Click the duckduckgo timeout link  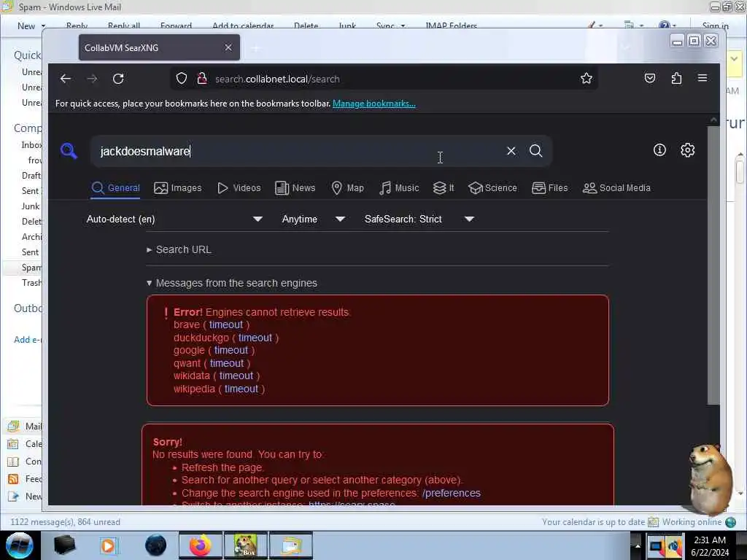pyautogui.click(x=255, y=338)
